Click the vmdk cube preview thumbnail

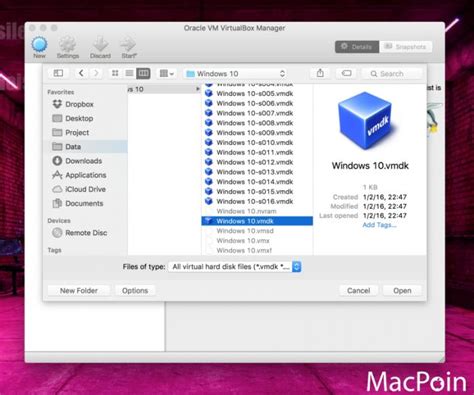coord(366,121)
